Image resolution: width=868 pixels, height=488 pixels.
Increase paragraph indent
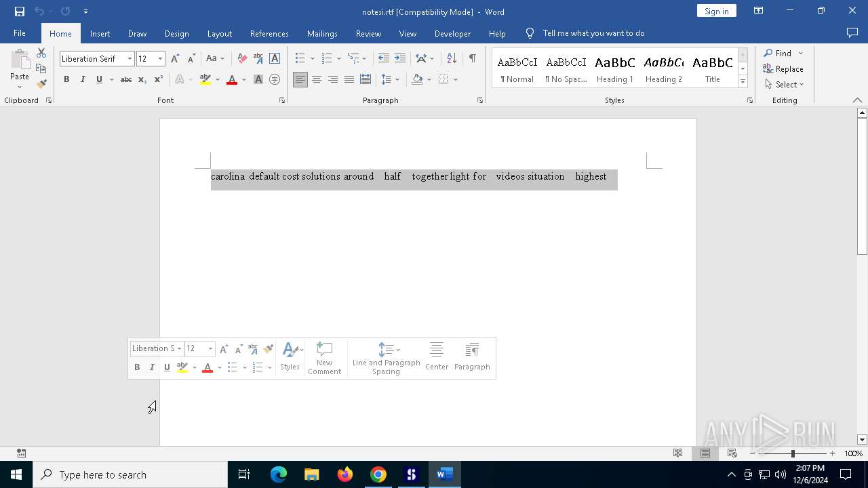coord(400,59)
